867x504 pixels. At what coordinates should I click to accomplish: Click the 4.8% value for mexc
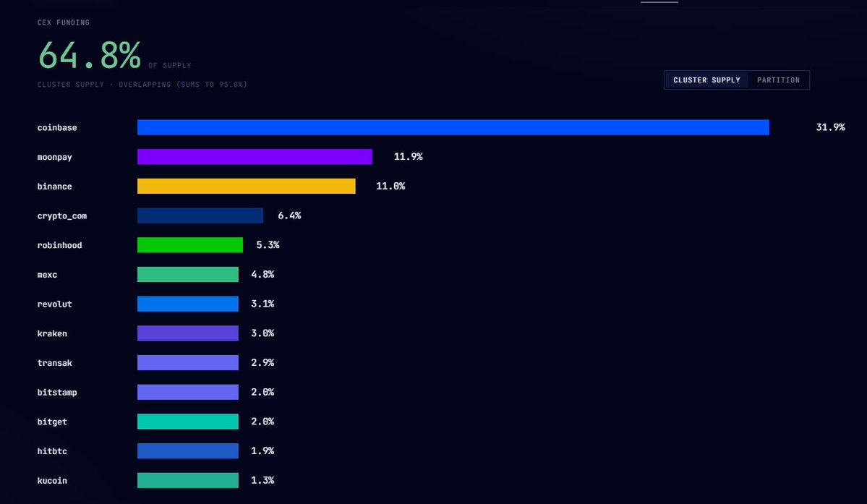(262, 274)
